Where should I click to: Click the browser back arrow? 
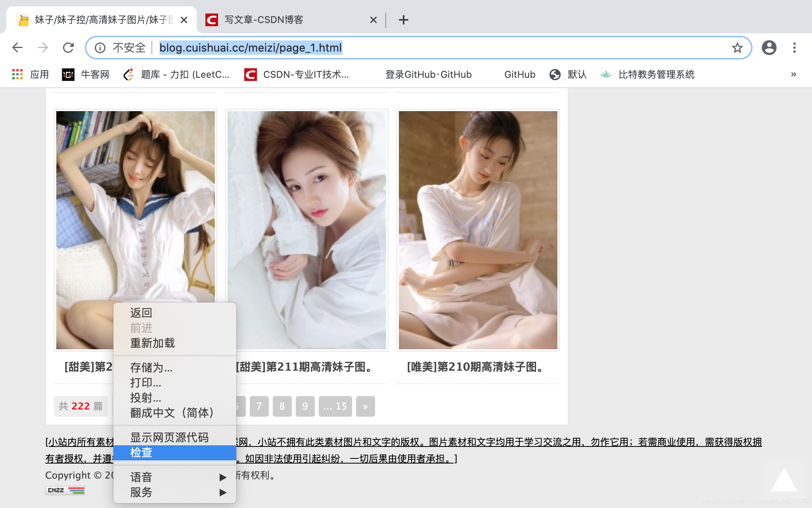(17, 48)
